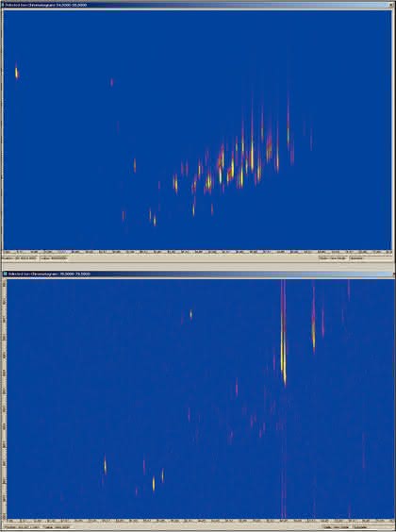The height and width of the screenshot is (532, 396).
Task: Click the time axis ruler under lower chromatogram
Action: (x=200, y=521)
